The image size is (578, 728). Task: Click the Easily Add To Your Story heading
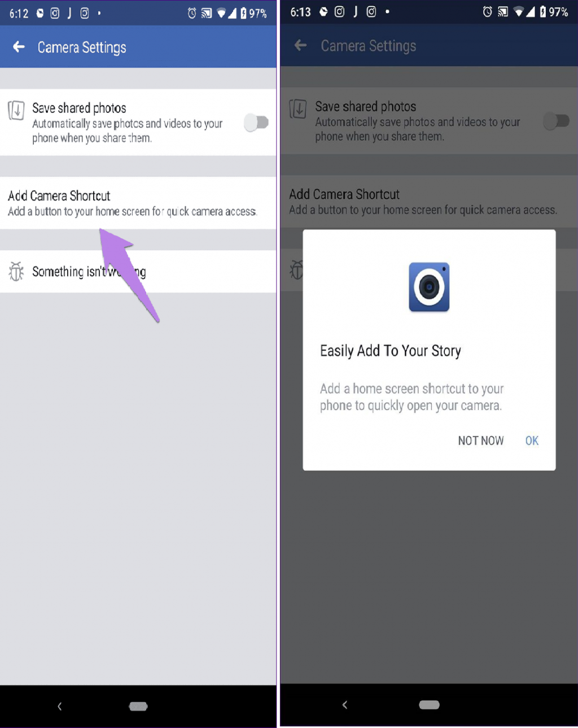[391, 351]
